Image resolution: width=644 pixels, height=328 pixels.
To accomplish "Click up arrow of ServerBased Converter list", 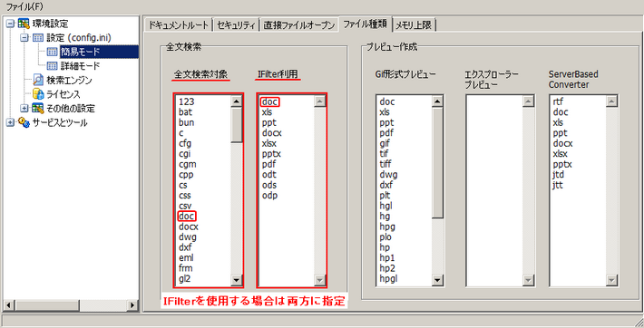I will [611, 101].
